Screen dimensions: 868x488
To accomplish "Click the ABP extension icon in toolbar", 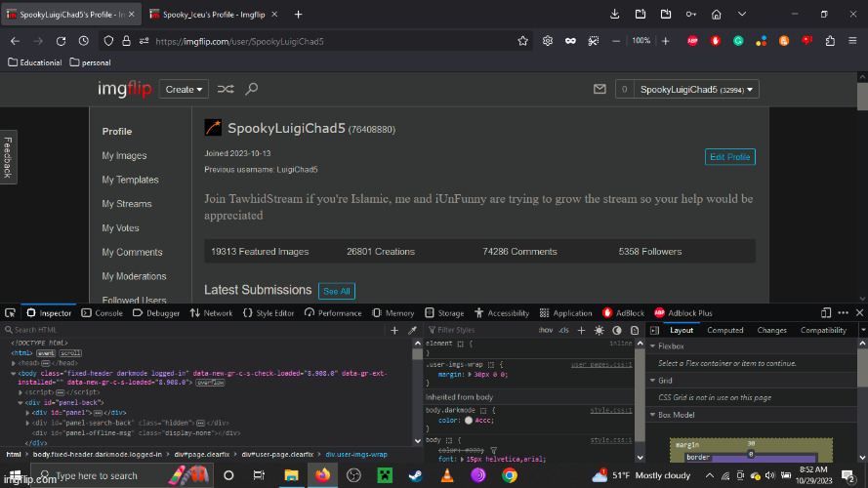I will coord(692,41).
